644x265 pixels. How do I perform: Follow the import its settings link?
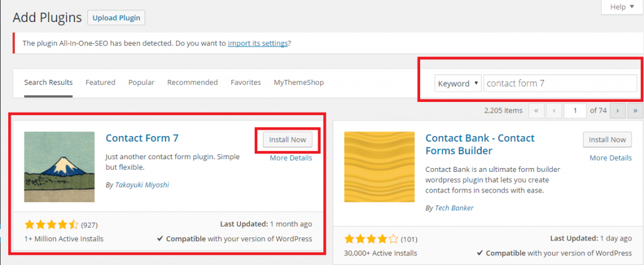[258, 43]
